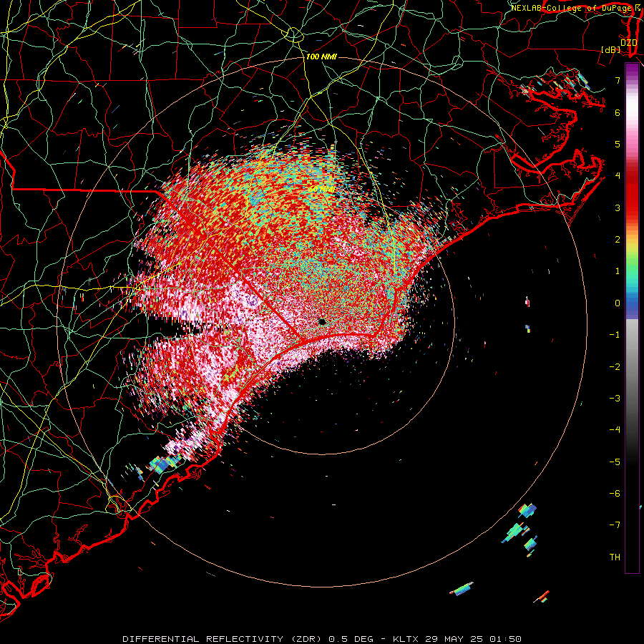
Task: Select the "3" value on the dB scale
Action: 618,208
